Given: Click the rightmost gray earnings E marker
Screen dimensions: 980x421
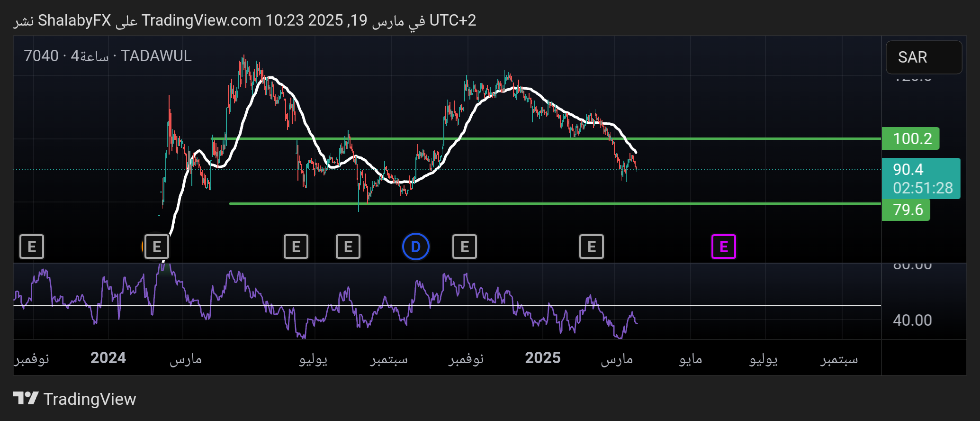Looking at the screenshot, I should pyautogui.click(x=591, y=247).
